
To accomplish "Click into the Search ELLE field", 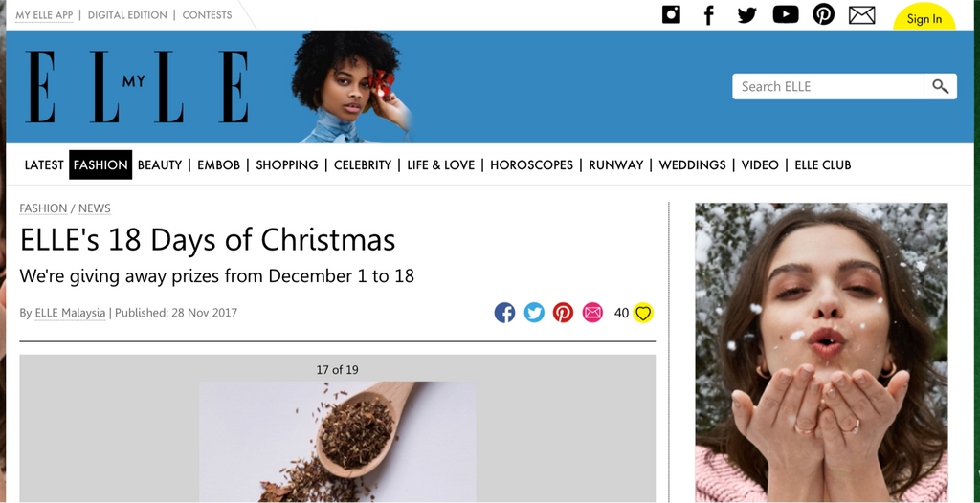I will point(828,86).
